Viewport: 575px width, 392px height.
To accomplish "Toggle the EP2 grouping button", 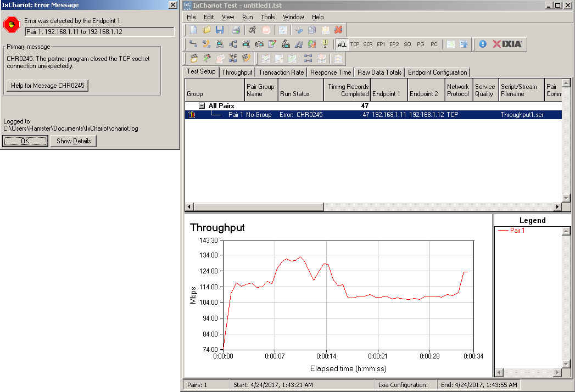I will click(394, 44).
